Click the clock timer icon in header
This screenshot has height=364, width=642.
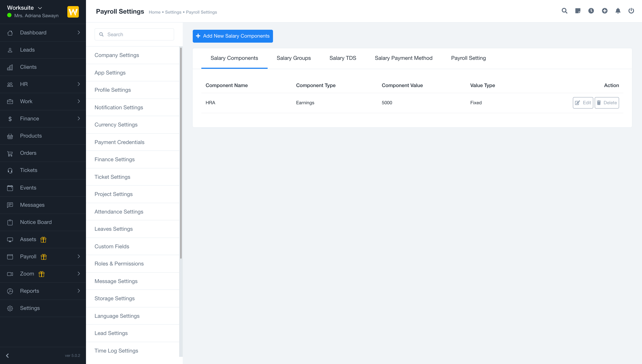(x=591, y=11)
